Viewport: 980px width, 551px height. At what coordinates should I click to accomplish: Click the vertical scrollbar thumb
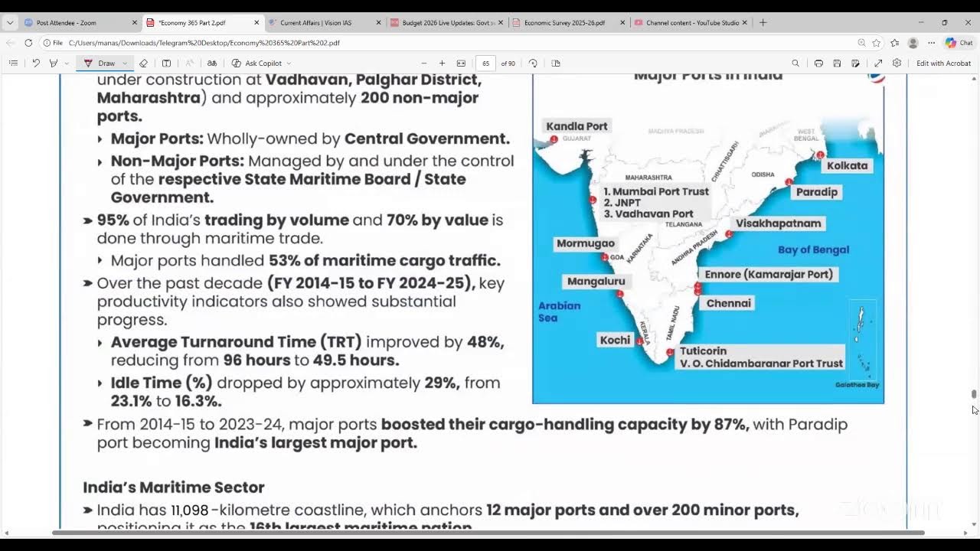(974, 394)
